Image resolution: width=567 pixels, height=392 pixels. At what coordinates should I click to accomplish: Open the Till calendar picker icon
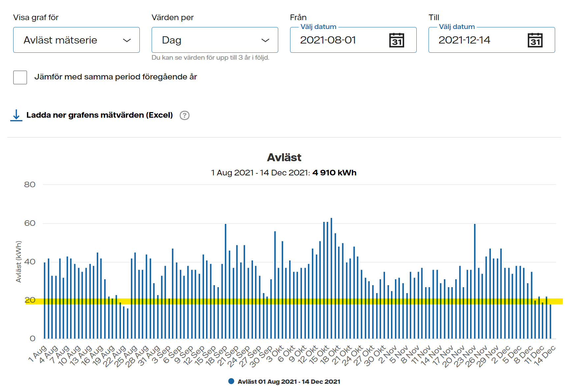(x=535, y=40)
